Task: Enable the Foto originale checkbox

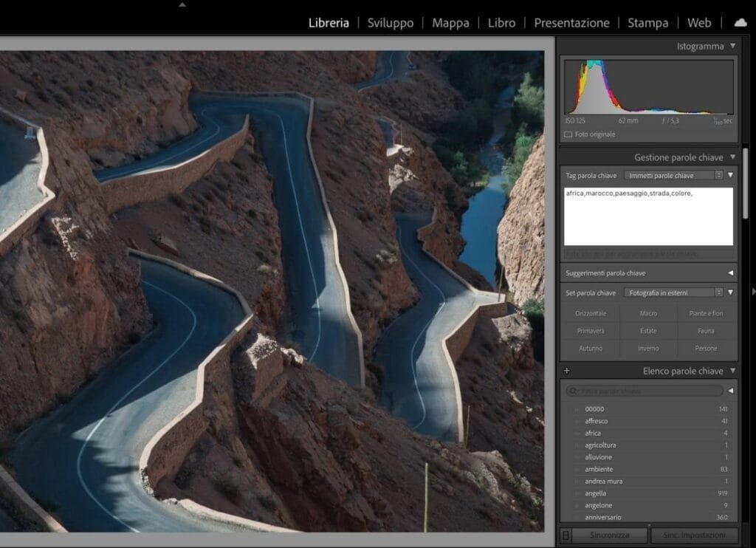Action: (567, 134)
